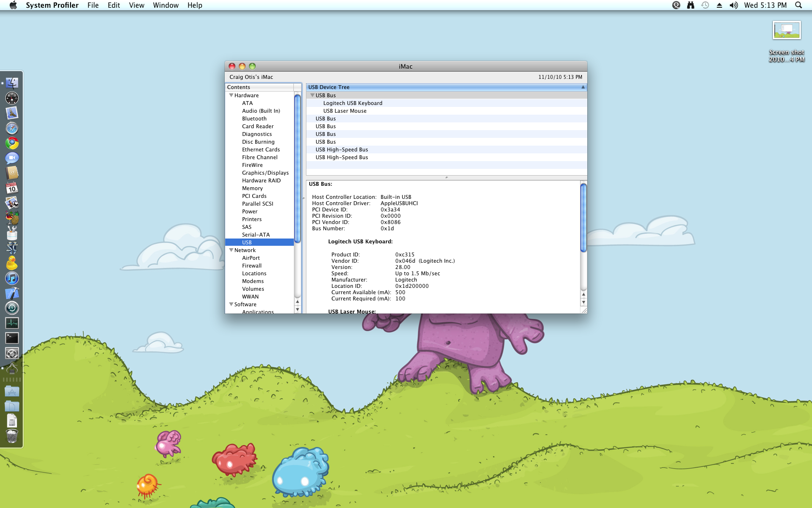Sort by the USB Device Tree column header
Image resolution: width=812 pixels, height=508 pixels.
coord(447,87)
